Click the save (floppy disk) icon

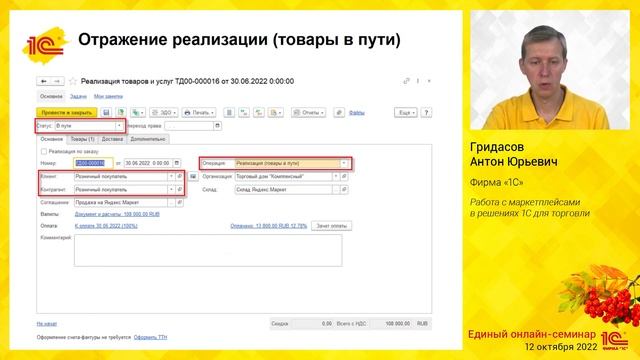pos(106,112)
